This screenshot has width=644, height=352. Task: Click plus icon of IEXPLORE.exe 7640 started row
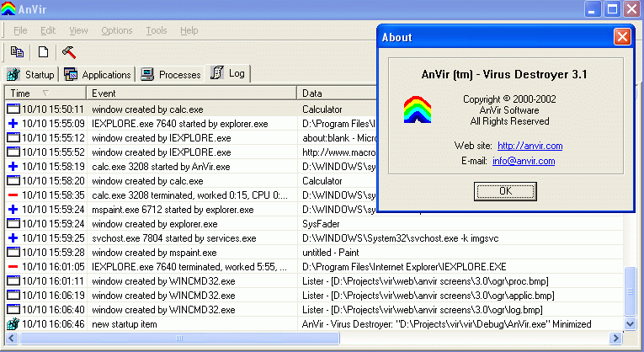[x=13, y=123]
